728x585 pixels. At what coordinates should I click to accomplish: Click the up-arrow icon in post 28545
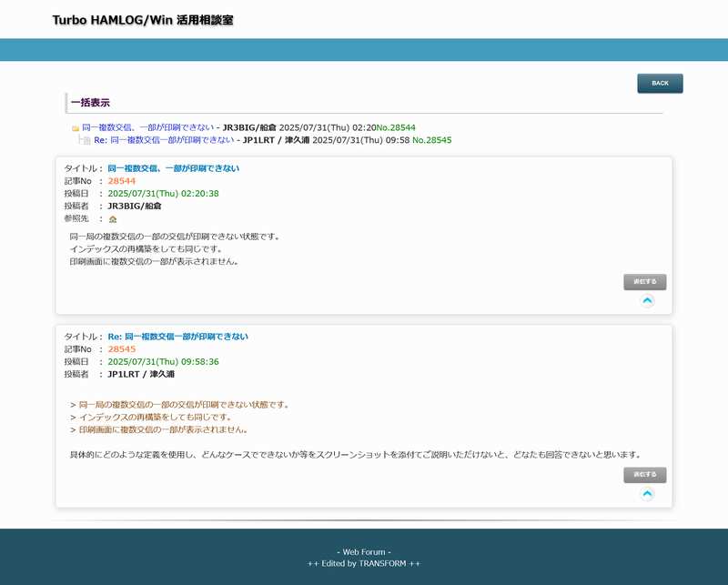(647, 494)
